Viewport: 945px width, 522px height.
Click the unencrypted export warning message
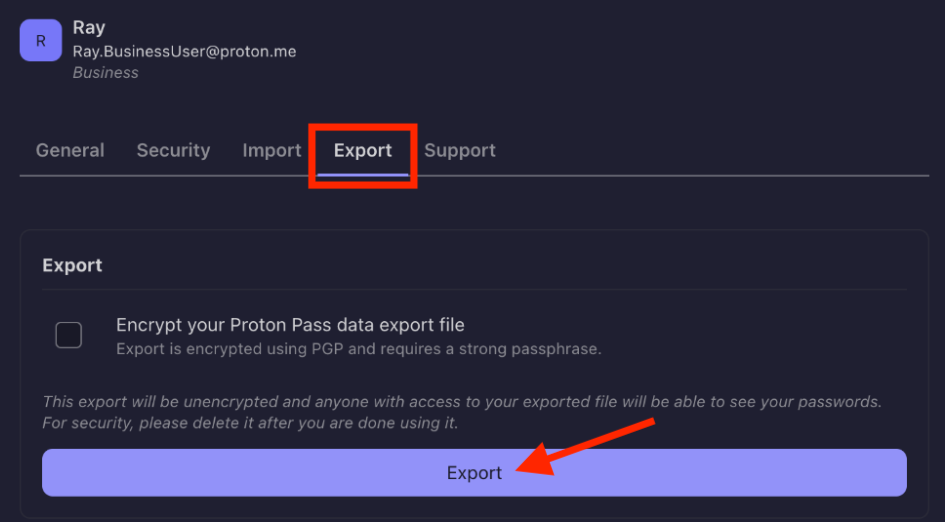pos(462,402)
